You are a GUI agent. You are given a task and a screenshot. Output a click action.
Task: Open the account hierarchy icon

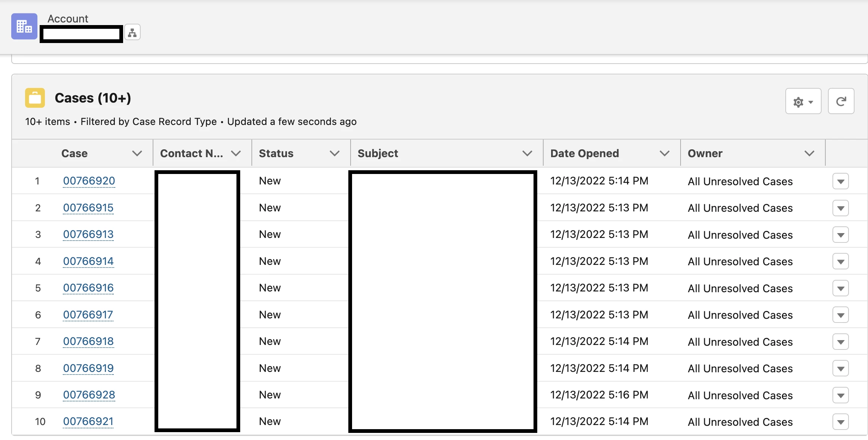[x=132, y=33]
